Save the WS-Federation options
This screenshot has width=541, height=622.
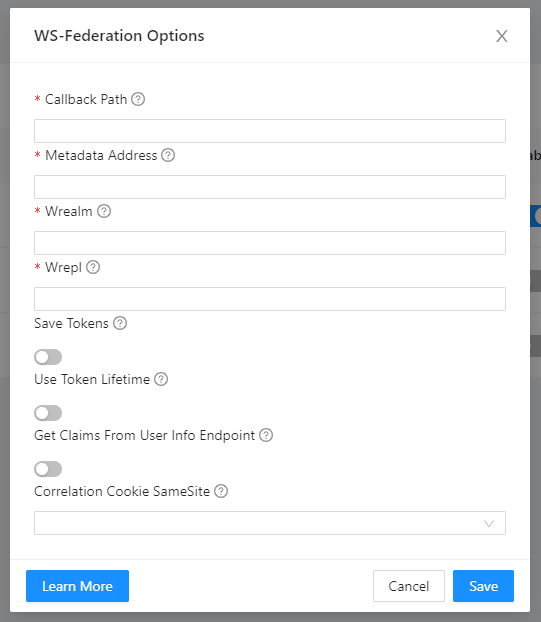click(483, 586)
